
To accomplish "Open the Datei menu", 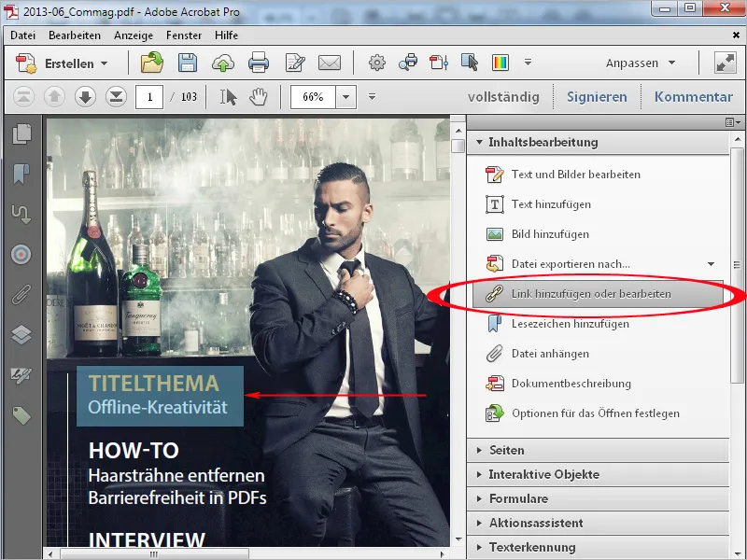I will (x=22, y=35).
